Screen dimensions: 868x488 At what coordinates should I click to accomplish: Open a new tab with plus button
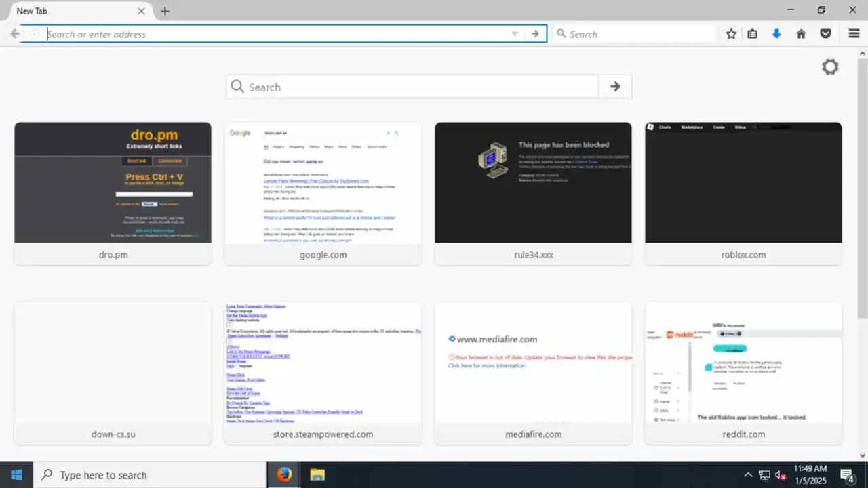165,11
